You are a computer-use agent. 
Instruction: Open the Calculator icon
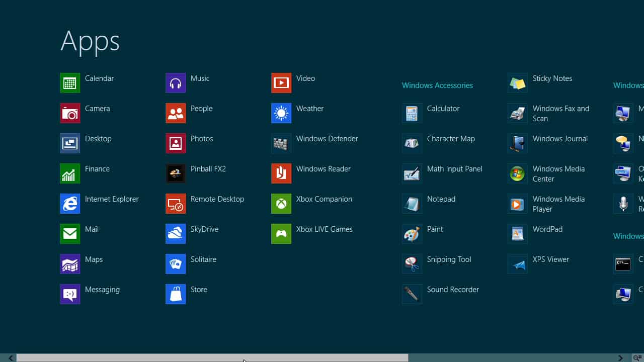(412, 113)
